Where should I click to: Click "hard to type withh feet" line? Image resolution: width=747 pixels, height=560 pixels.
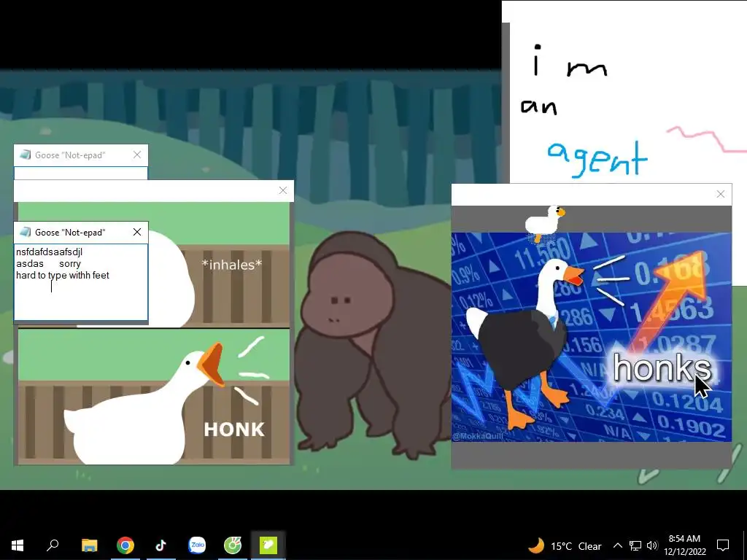coord(63,275)
